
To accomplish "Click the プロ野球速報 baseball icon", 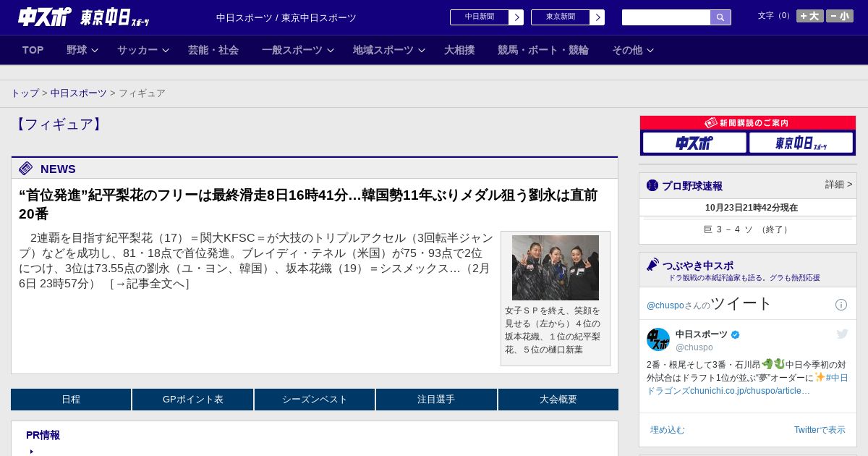I will point(652,186).
